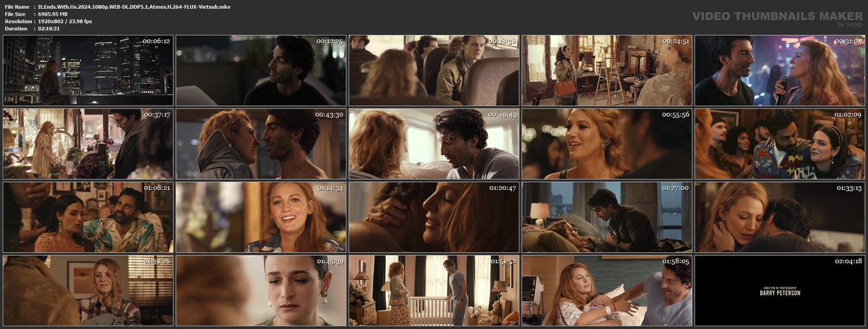The width and height of the screenshot is (868, 329).
Task: Open the shop interior thumbnail at 00:24:51
Action: coord(607,71)
